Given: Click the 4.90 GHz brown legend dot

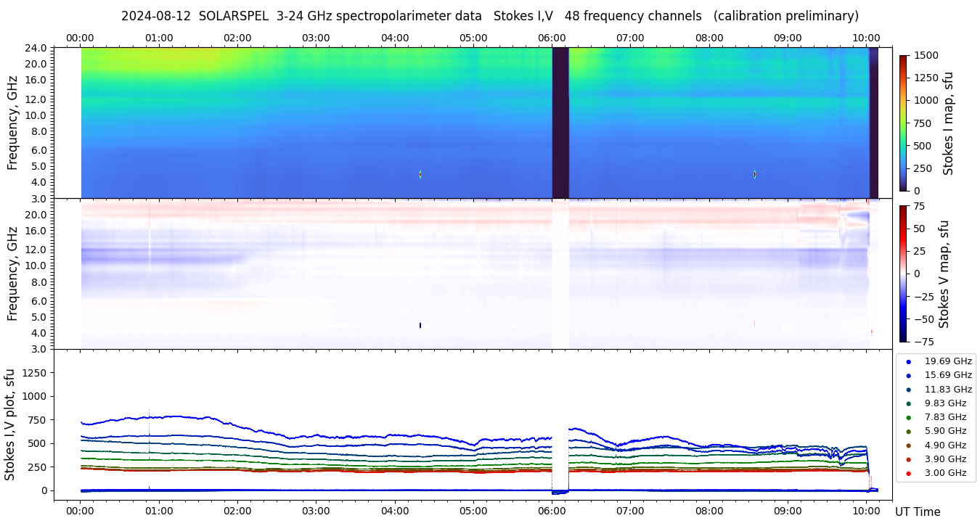Looking at the screenshot, I should coord(908,445).
